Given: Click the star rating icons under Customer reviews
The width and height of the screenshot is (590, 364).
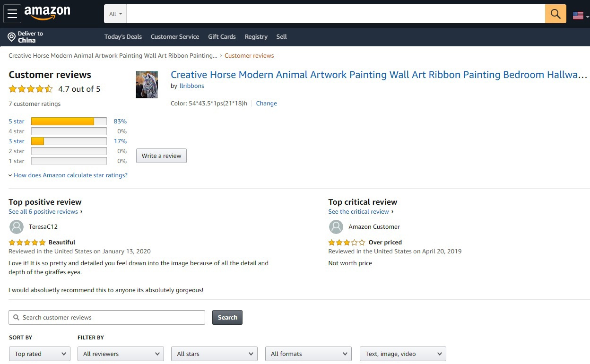Looking at the screenshot, I should tap(31, 89).
